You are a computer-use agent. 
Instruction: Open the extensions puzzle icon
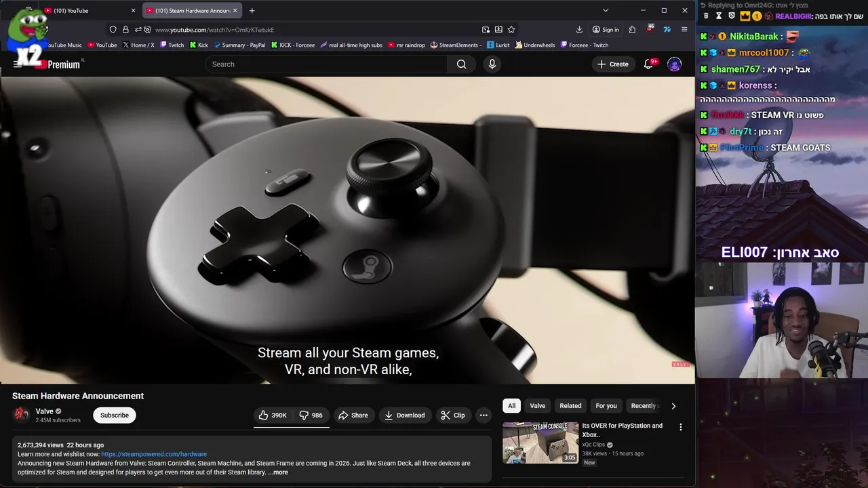(632, 30)
